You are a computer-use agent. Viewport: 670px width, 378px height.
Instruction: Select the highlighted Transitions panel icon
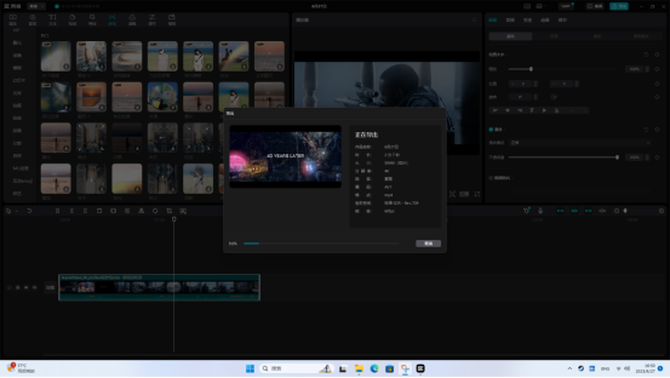[x=112, y=19]
